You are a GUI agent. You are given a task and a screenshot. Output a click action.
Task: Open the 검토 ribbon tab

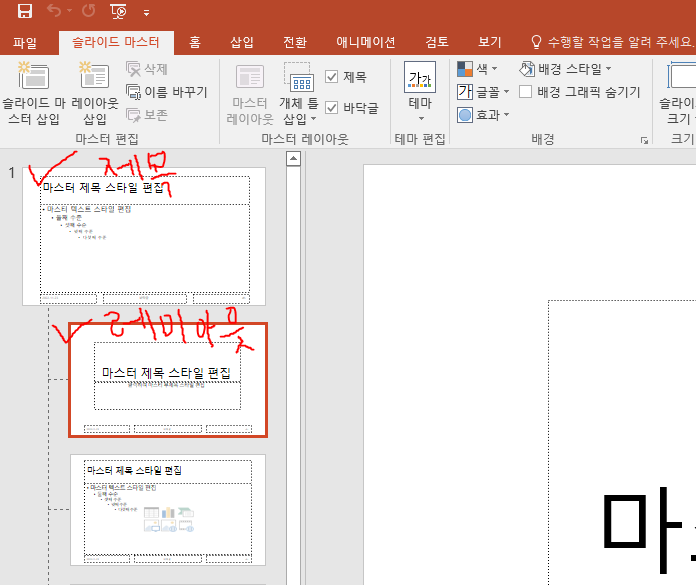point(437,43)
